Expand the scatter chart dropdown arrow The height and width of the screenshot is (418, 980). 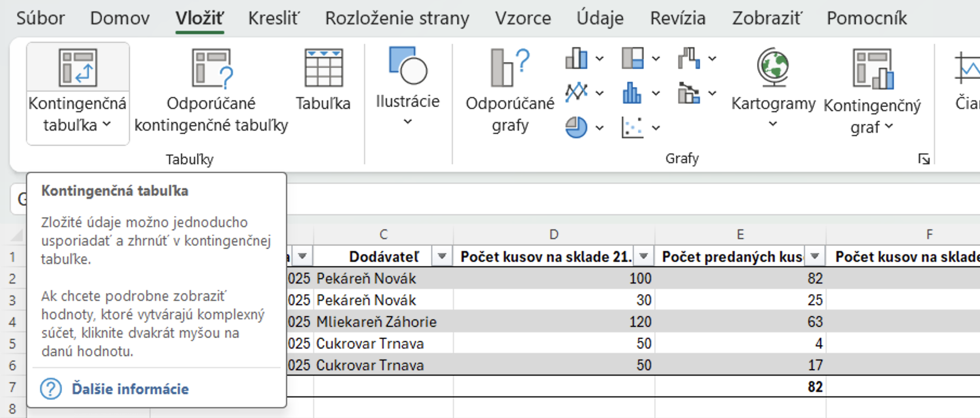tap(656, 128)
